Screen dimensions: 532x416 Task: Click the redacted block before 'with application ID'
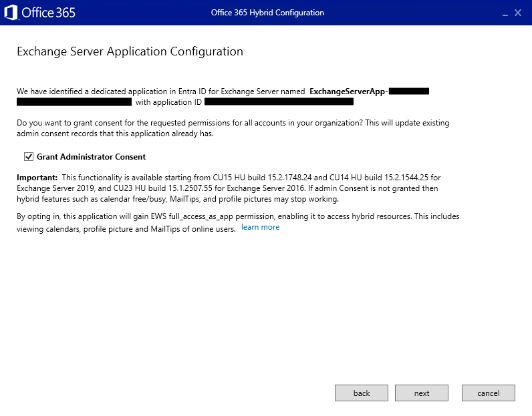74,102
